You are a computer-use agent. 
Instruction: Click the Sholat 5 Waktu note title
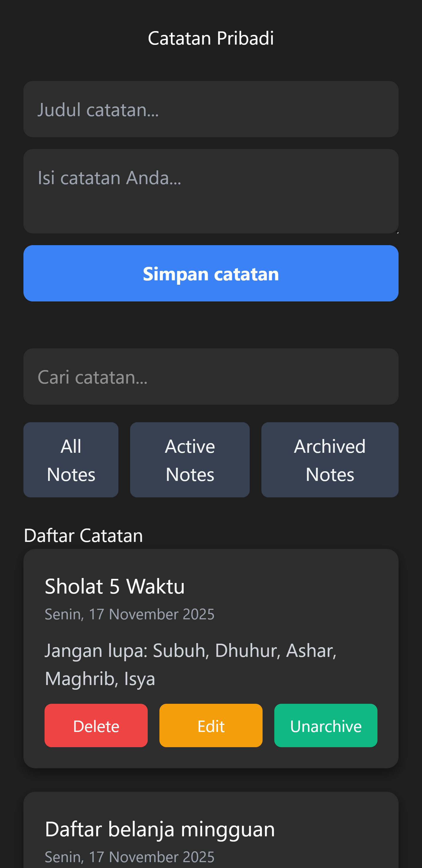click(x=115, y=586)
